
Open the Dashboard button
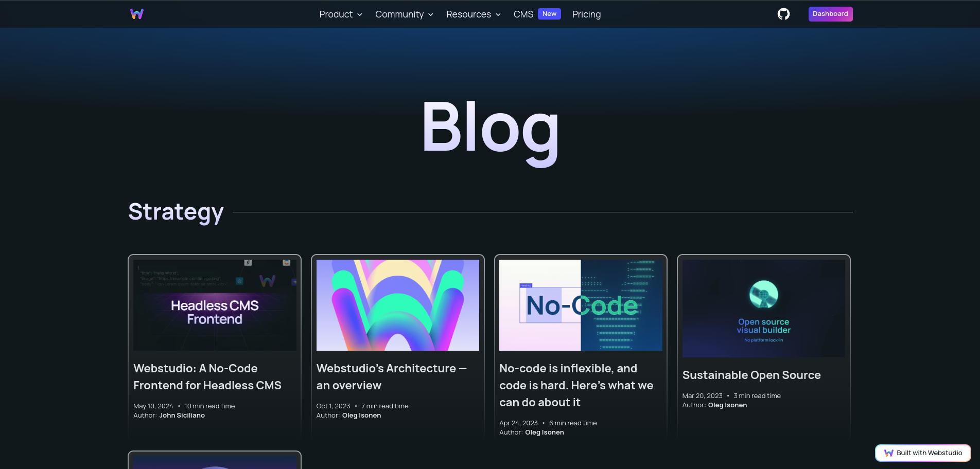830,14
